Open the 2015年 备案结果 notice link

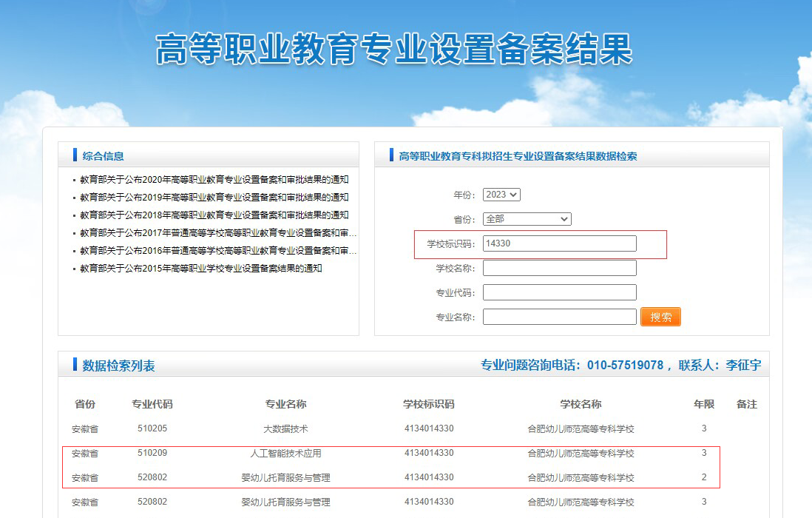coord(201,269)
